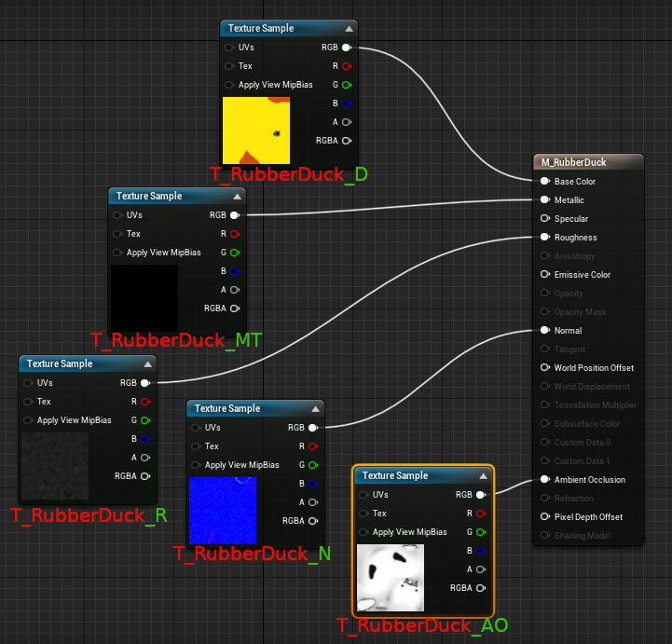Click the white ambient occlusion texture preview
This screenshot has width=672, height=644.
(x=391, y=577)
